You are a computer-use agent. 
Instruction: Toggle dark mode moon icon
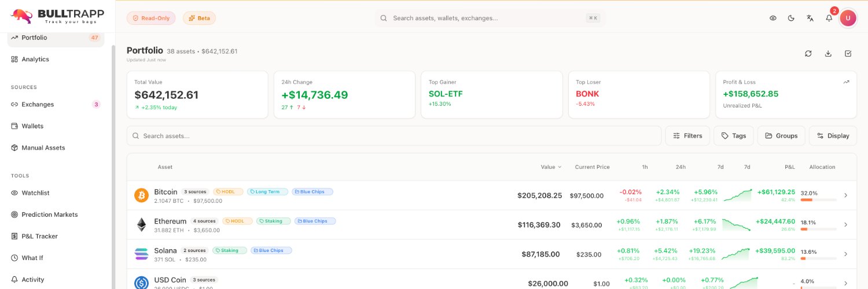click(x=791, y=18)
